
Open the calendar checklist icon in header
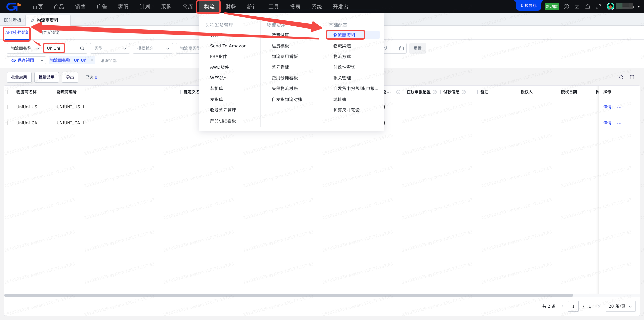[x=577, y=7]
